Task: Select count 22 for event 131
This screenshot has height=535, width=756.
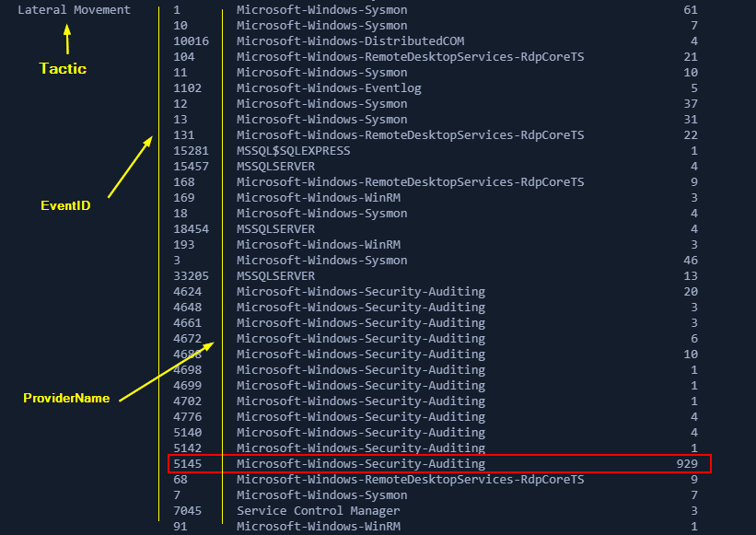Action: pyautogui.click(x=691, y=135)
